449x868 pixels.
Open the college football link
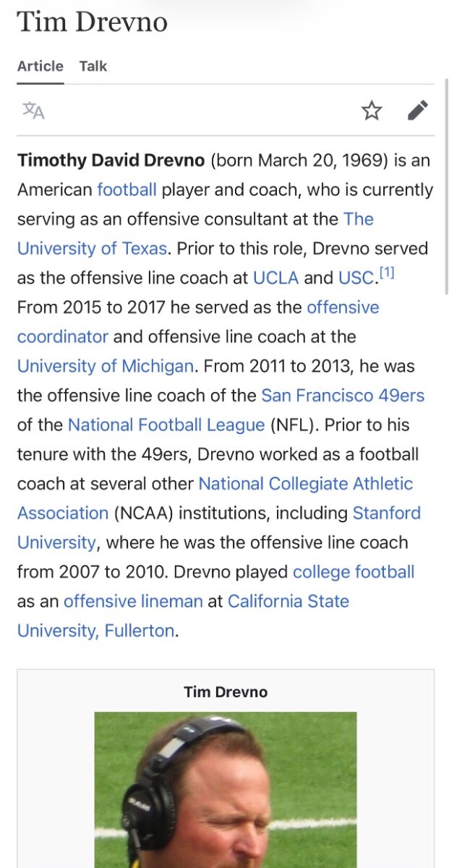(354, 571)
